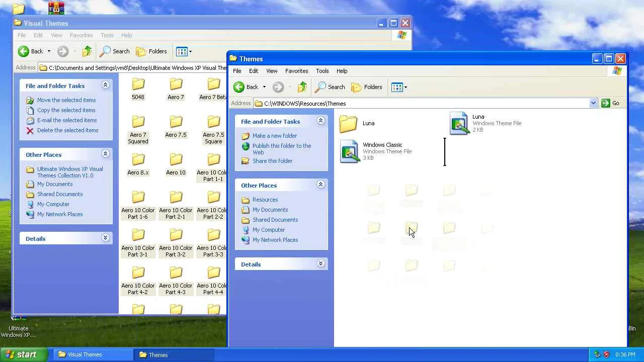Click Copy the selected items link
This screenshot has height=362, width=644.
point(66,110)
